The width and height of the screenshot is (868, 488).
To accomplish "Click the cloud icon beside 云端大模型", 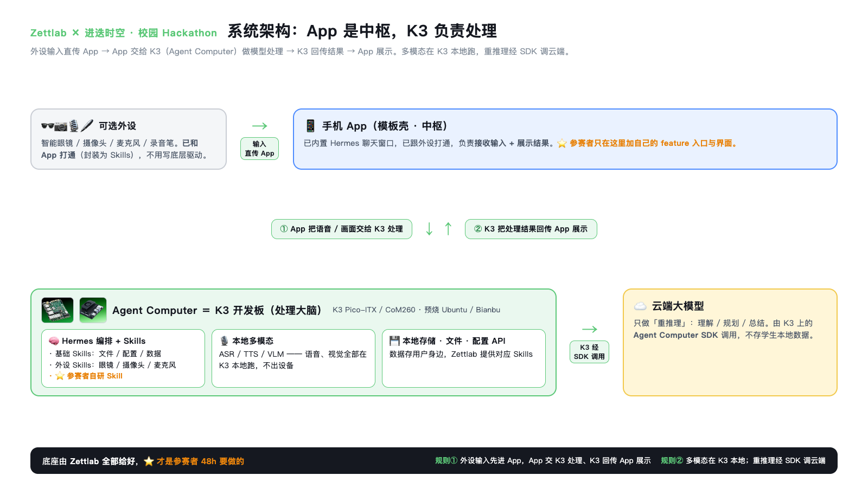I will pos(640,306).
